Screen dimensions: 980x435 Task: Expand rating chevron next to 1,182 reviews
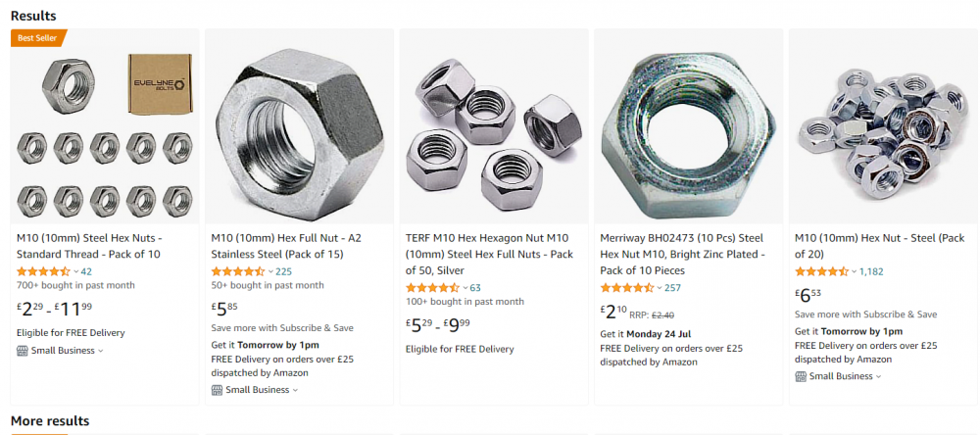(855, 272)
